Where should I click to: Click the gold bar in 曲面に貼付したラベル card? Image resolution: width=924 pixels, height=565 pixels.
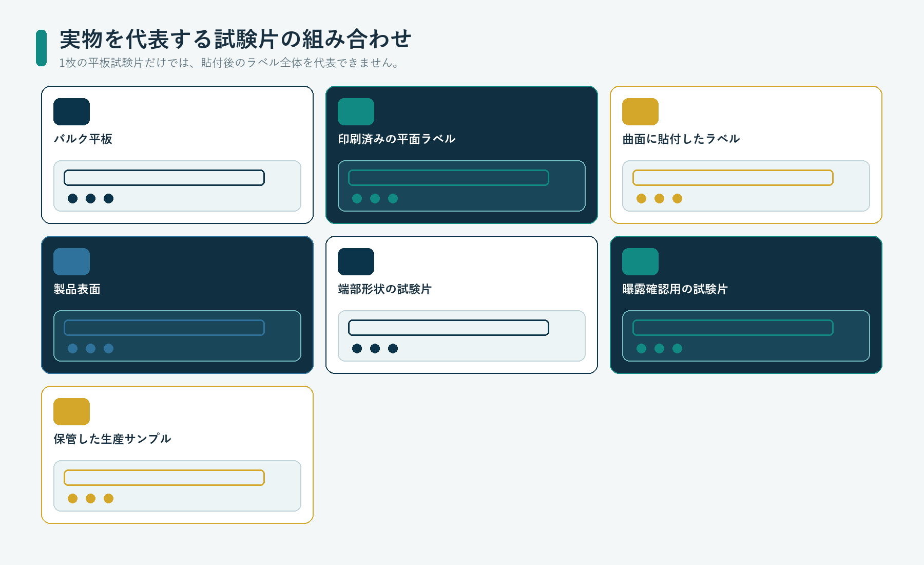[733, 178]
